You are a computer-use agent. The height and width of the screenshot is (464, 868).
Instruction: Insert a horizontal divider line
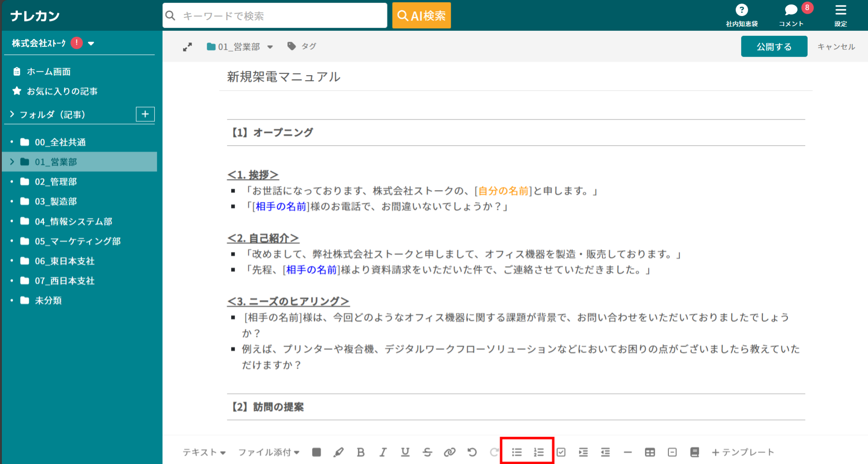627,452
